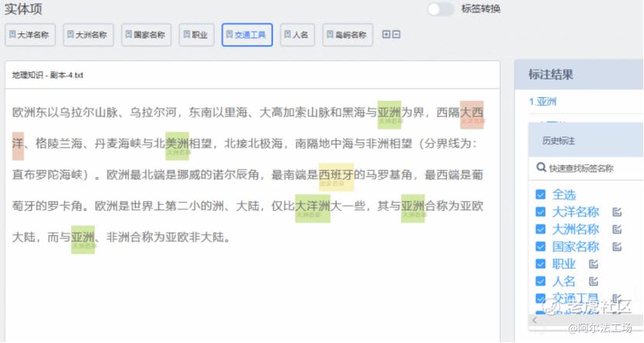
Task: Click the word 马罗基角 in text
Action: [x=389, y=175]
